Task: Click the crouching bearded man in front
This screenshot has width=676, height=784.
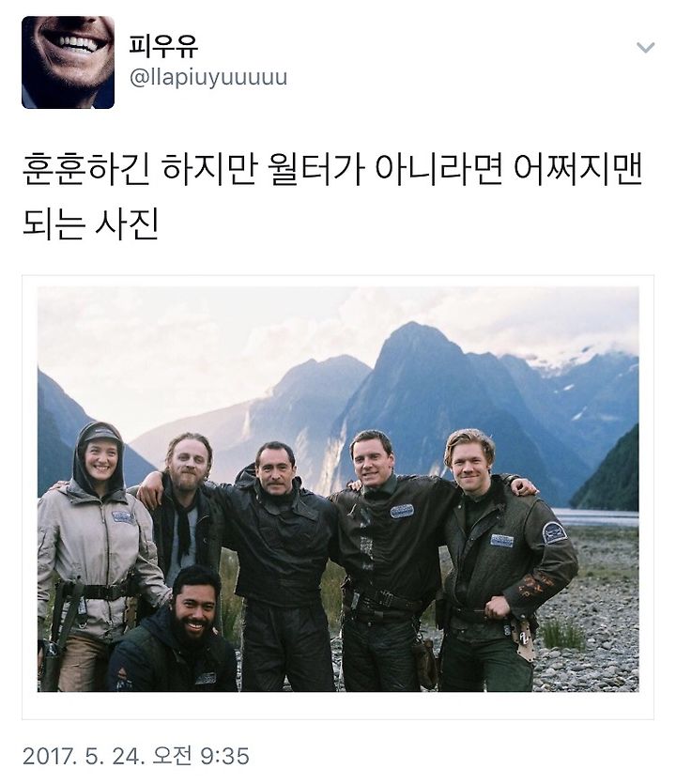Action: pyautogui.click(x=173, y=633)
